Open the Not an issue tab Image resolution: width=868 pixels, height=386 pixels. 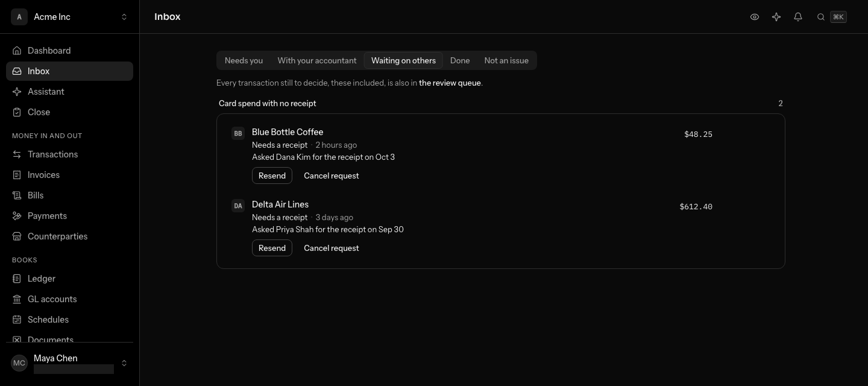(506, 60)
